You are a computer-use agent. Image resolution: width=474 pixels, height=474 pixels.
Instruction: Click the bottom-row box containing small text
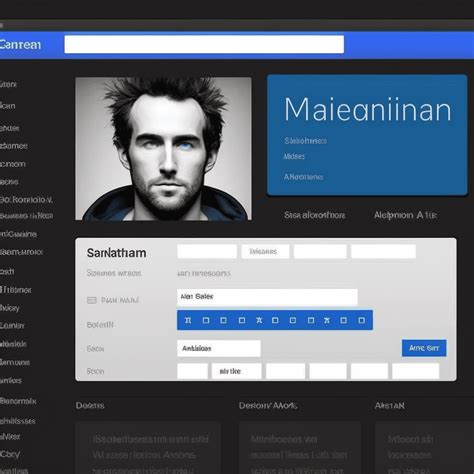pos(237,371)
